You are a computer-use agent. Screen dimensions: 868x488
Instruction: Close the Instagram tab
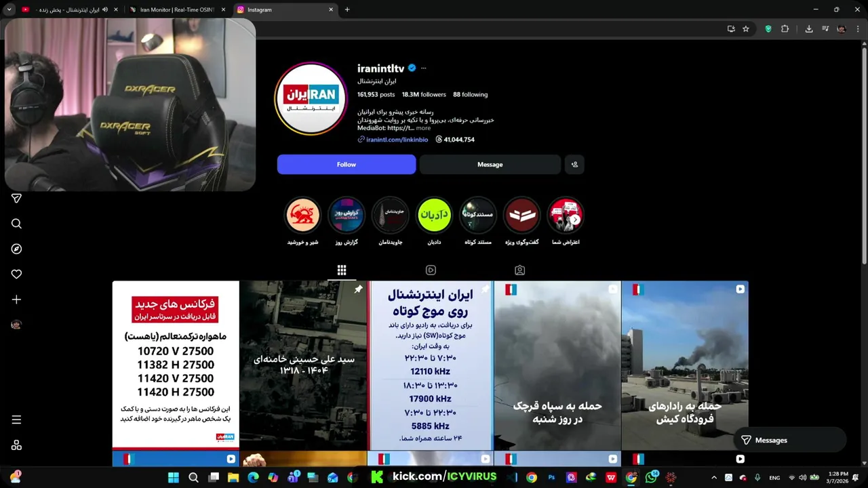(x=331, y=9)
